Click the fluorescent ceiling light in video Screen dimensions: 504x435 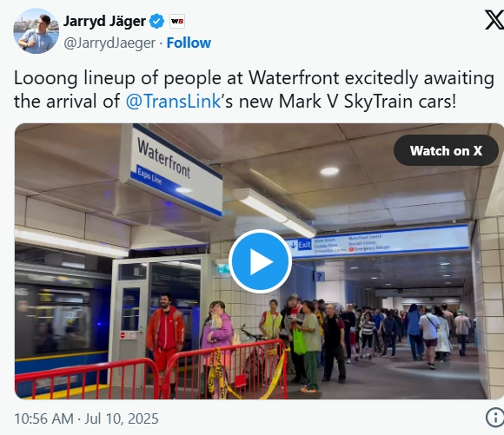pyautogui.click(x=275, y=213)
